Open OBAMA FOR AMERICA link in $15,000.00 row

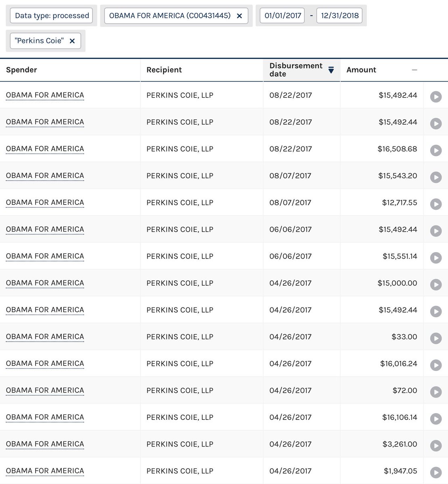tap(45, 283)
